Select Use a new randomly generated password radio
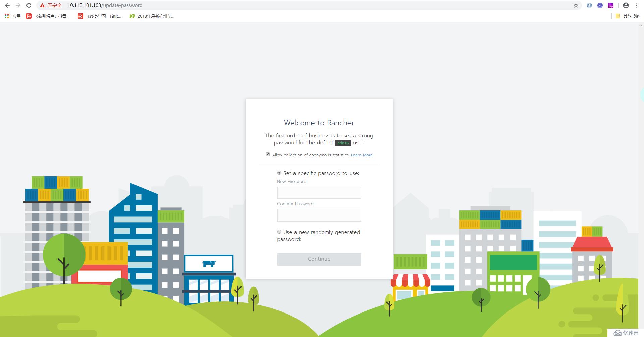The image size is (644, 337). click(279, 232)
